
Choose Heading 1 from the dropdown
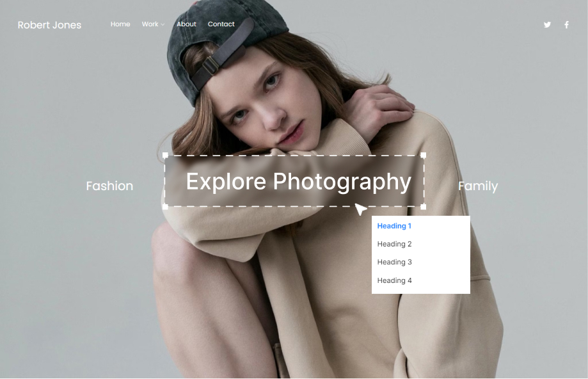click(394, 226)
